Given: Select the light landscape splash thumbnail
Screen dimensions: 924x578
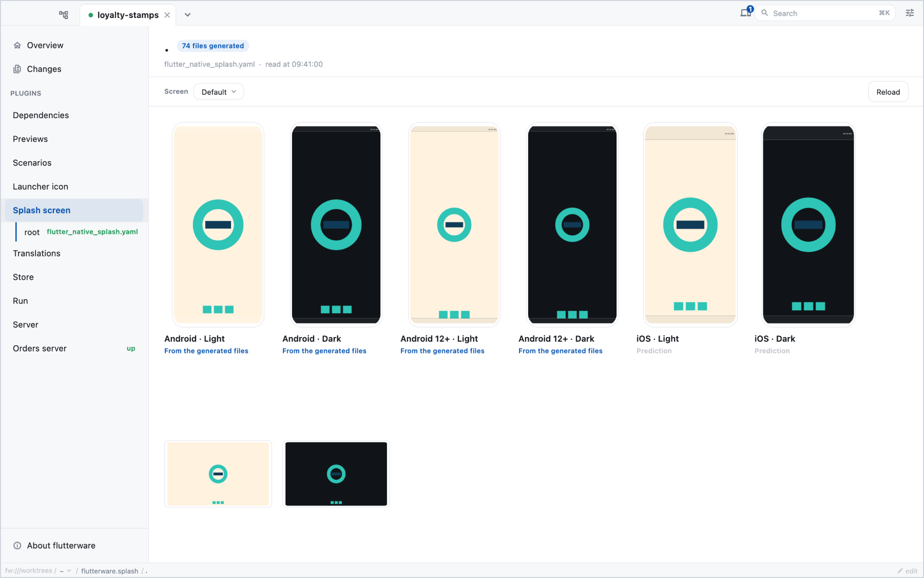Looking at the screenshot, I should [x=218, y=474].
